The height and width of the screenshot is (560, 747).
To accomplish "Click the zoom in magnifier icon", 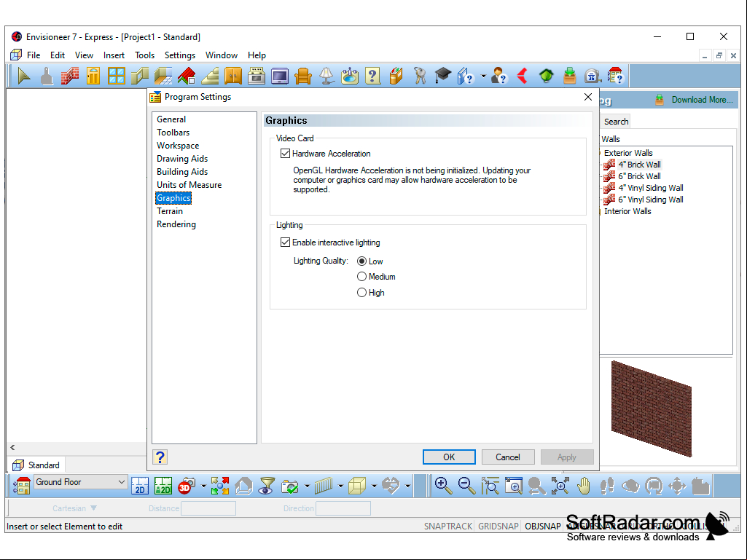I will pyautogui.click(x=444, y=486).
